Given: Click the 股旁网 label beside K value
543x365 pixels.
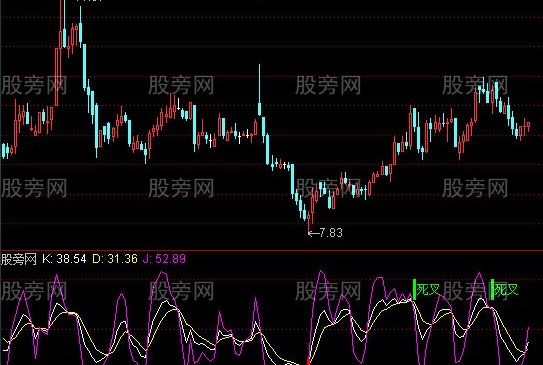Looking at the screenshot, I should [x=19, y=259].
